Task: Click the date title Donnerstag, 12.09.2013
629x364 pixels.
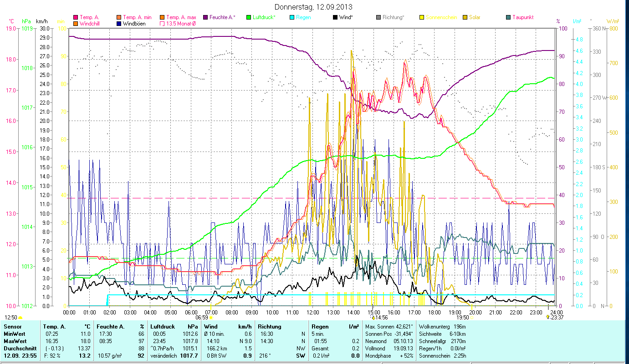Action: click(x=314, y=7)
